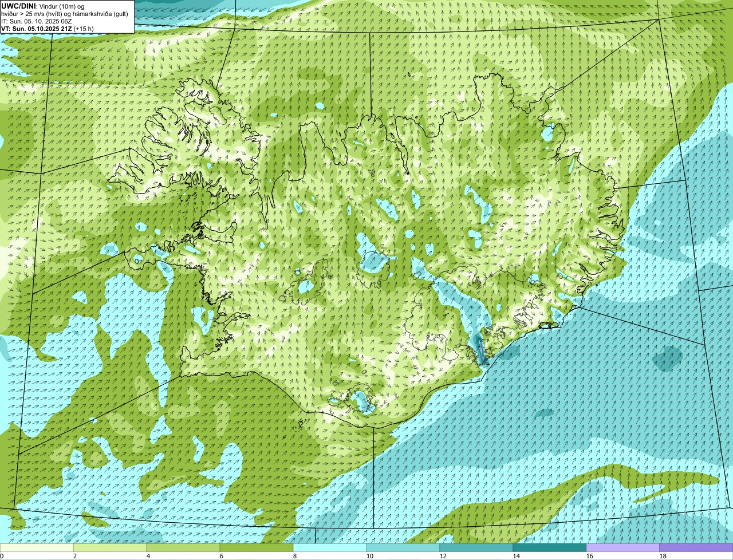Select the 4–6 m/s green legend swatch
The height and width of the screenshot is (560, 733).
pyautogui.click(x=183, y=548)
